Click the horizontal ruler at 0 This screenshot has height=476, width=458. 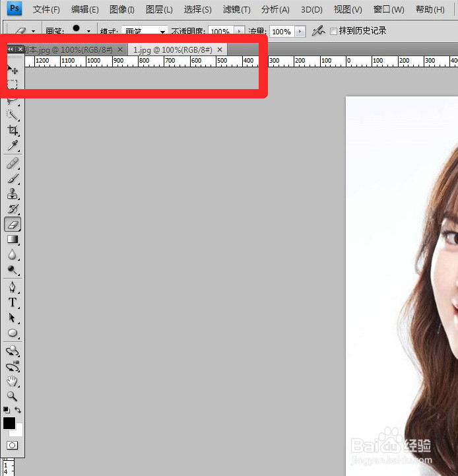[348, 61]
